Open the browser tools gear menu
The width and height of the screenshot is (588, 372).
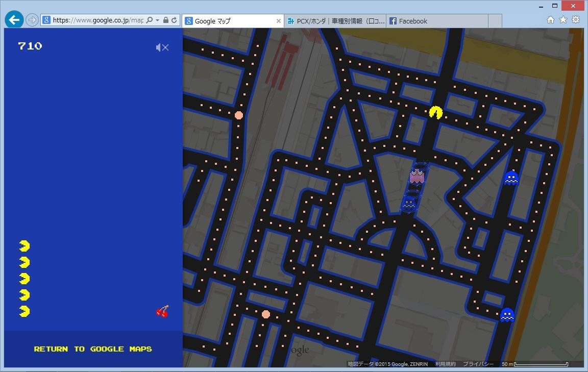pos(576,19)
